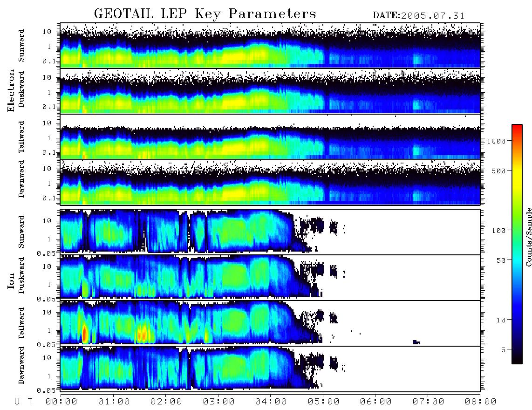Click the Electron Sunward spectrogram panel

tap(270, 46)
